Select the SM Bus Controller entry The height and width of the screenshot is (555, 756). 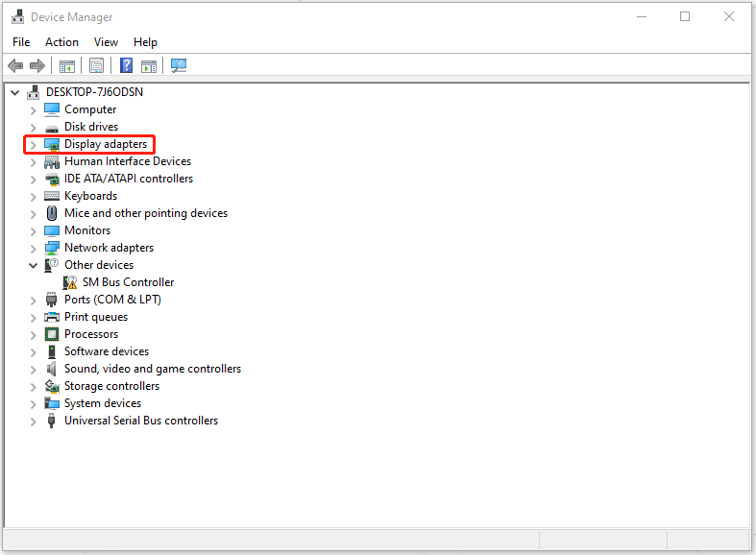click(129, 282)
